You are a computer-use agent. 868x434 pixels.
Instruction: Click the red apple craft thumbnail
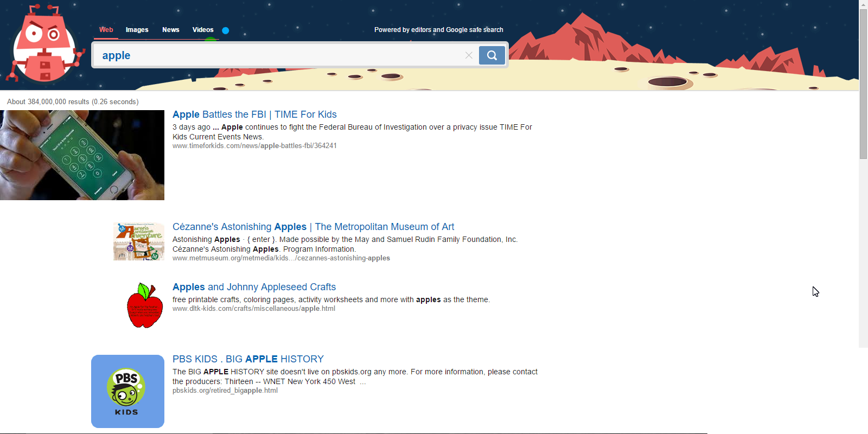(x=144, y=305)
